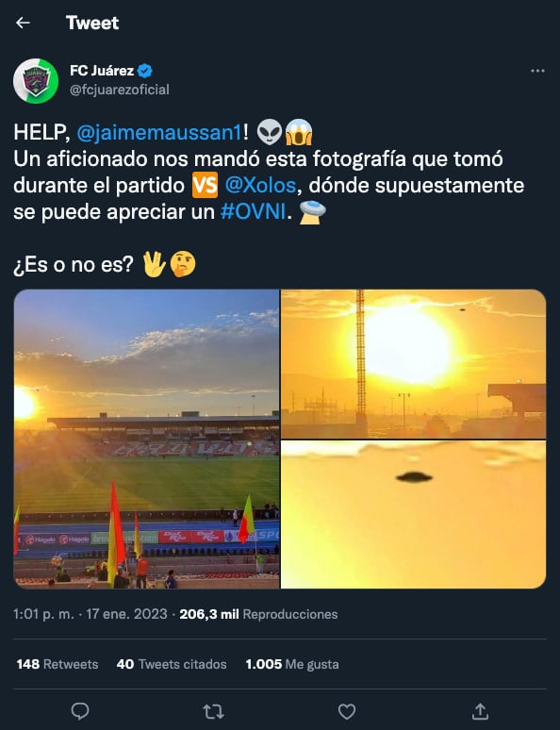The height and width of the screenshot is (730, 560).
Task: View the stadium sunset photo
Action: tap(147, 439)
